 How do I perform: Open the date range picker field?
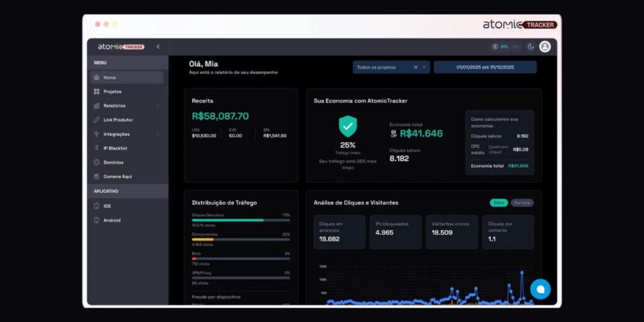click(485, 67)
